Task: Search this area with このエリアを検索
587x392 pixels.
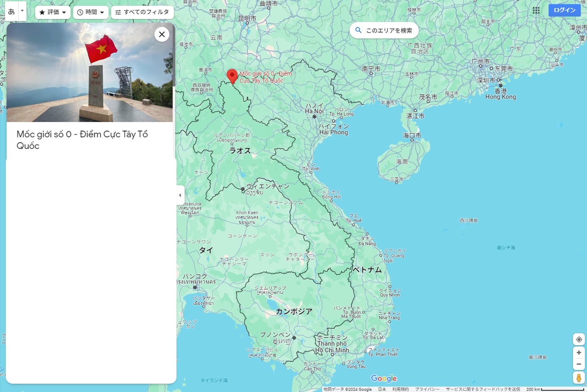Action: tap(384, 31)
